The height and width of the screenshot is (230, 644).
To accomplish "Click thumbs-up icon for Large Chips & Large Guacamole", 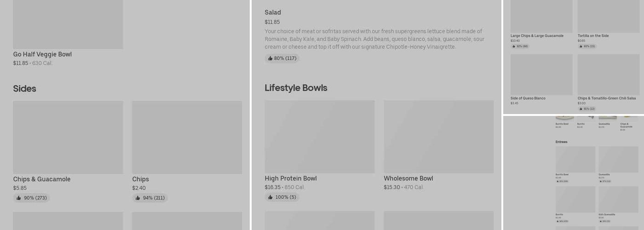I will (x=514, y=46).
